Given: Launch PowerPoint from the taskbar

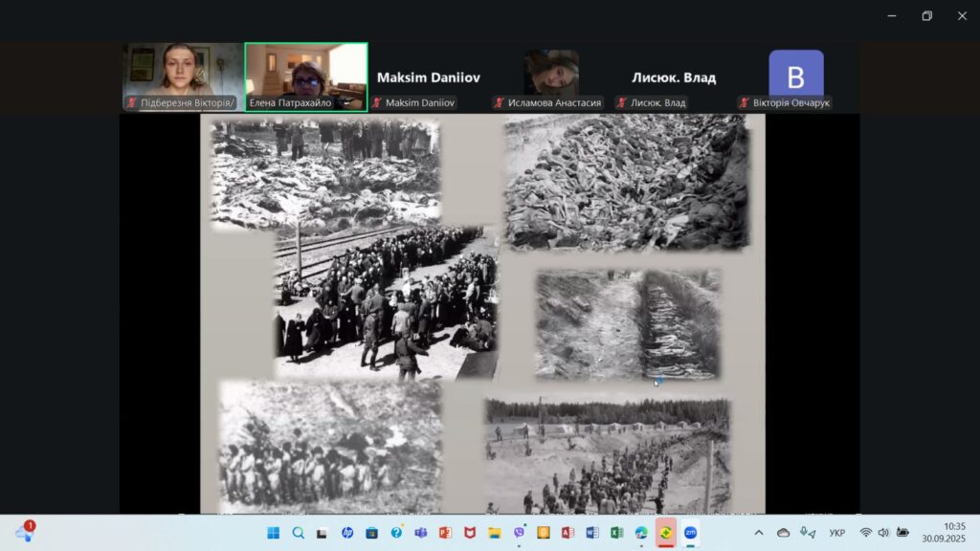Looking at the screenshot, I should pos(445,533).
